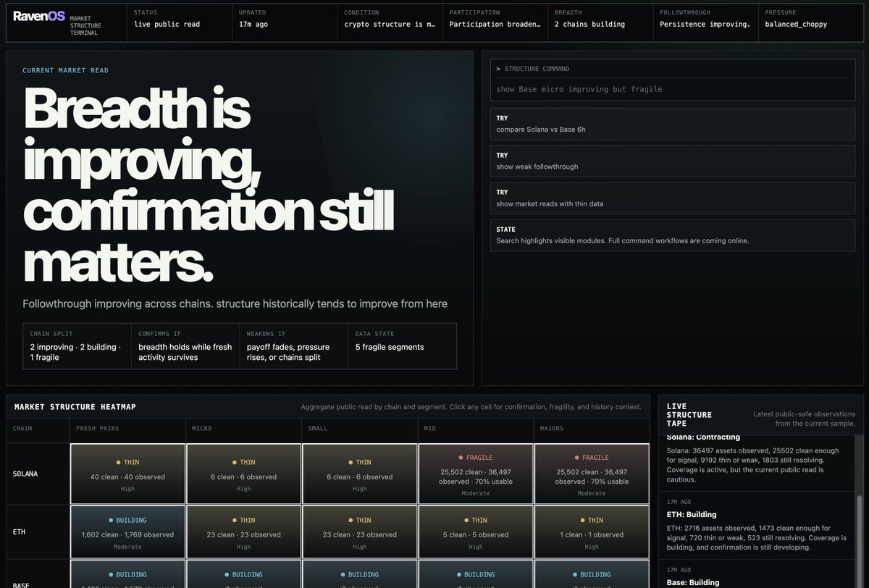Click the ETH row label

[20, 532]
